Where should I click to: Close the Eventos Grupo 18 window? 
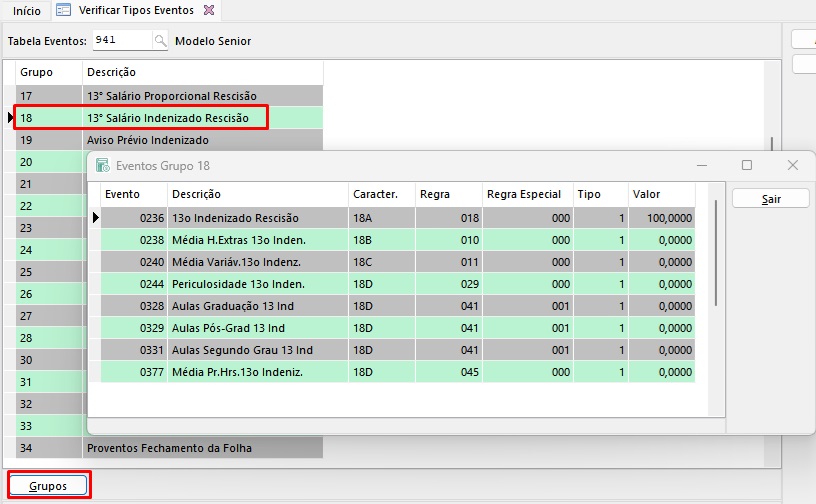tap(793, 165)
